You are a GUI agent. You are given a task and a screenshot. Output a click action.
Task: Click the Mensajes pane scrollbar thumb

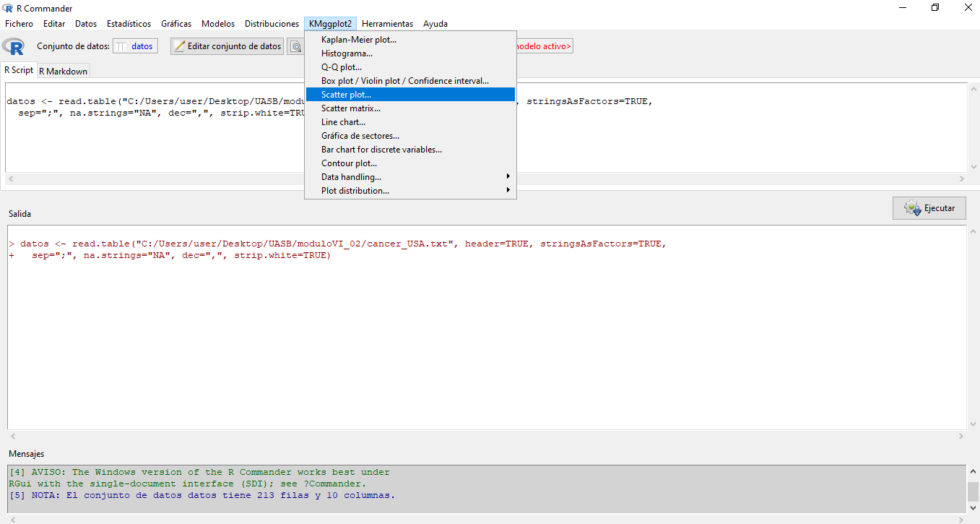pos(973,492)
